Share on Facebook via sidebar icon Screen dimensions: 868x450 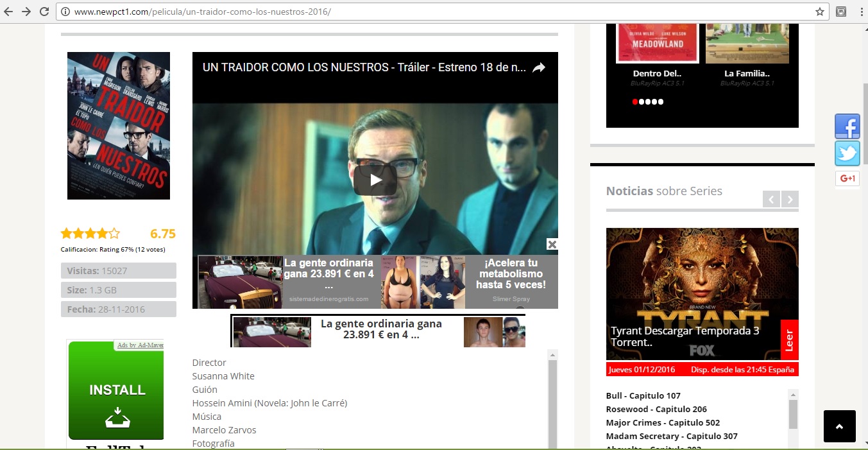[x=847, y=126]
